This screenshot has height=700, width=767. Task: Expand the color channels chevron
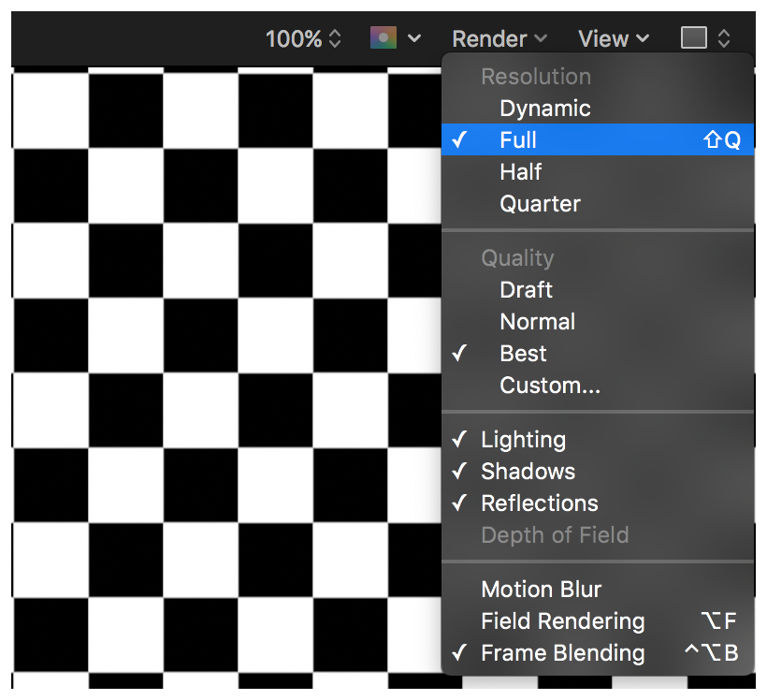(x=414, y=38)
